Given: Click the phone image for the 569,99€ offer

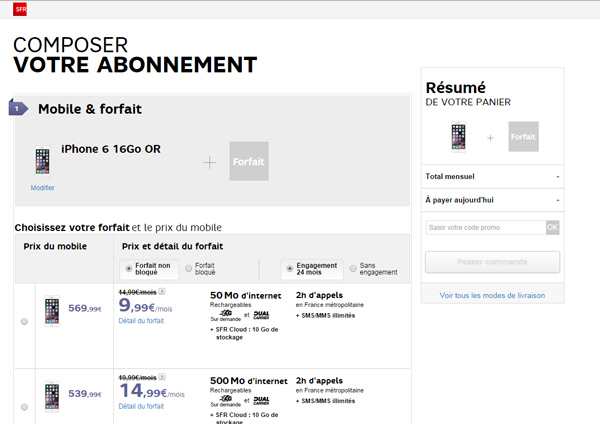Looking at the screenshot, I should click(x=50, y=311).
